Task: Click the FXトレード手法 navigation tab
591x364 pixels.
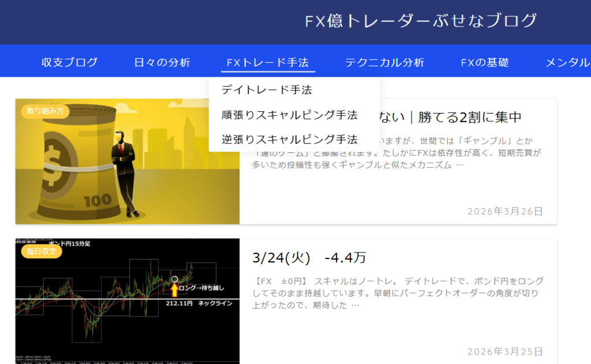Action: [267, 62]
